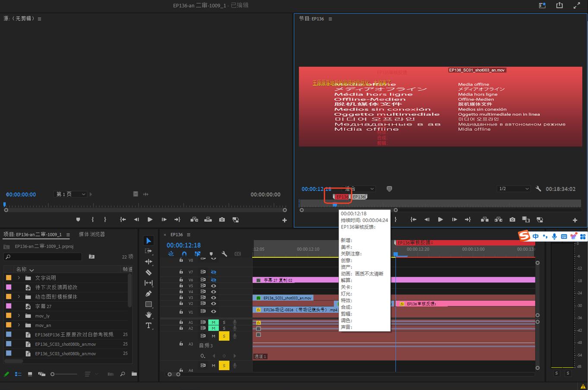Open playback resolution dropdown showing 1/2

tap(513, 189)
